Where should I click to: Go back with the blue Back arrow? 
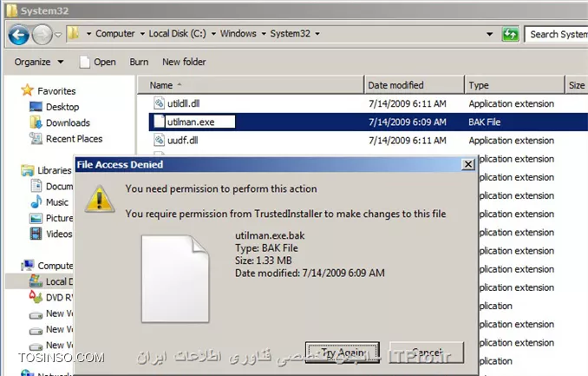point(18,35)
